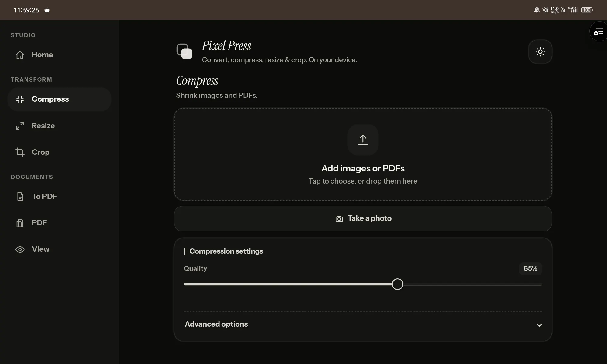Click the Shrink images and PDFs subtitle
This screenshot has height=364, width=607.
(217, 95)
